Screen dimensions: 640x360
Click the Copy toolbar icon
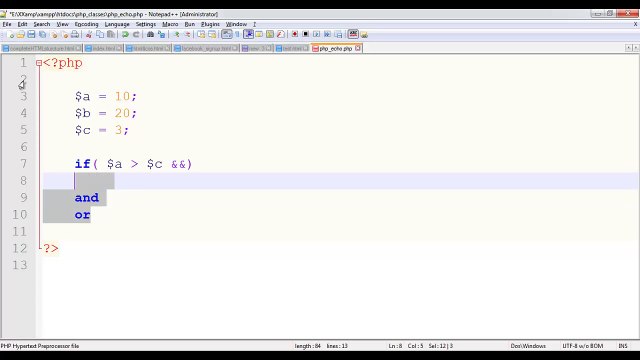[100, 35]
